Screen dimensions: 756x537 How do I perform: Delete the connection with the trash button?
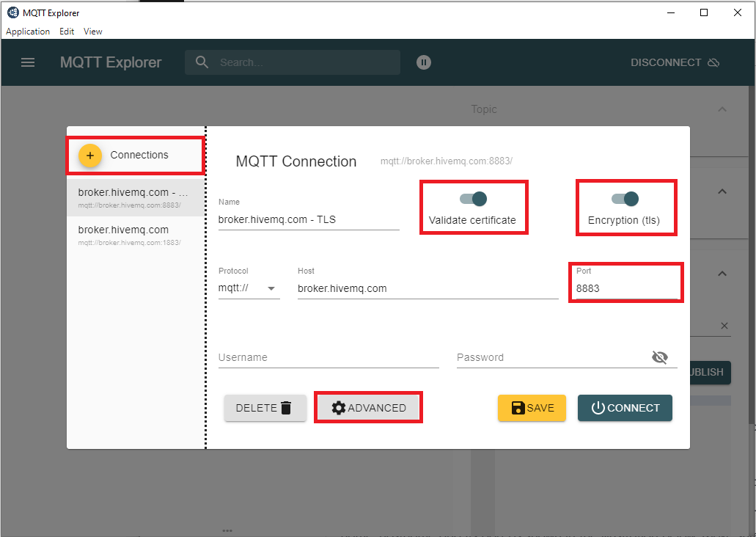coord(265,408)
